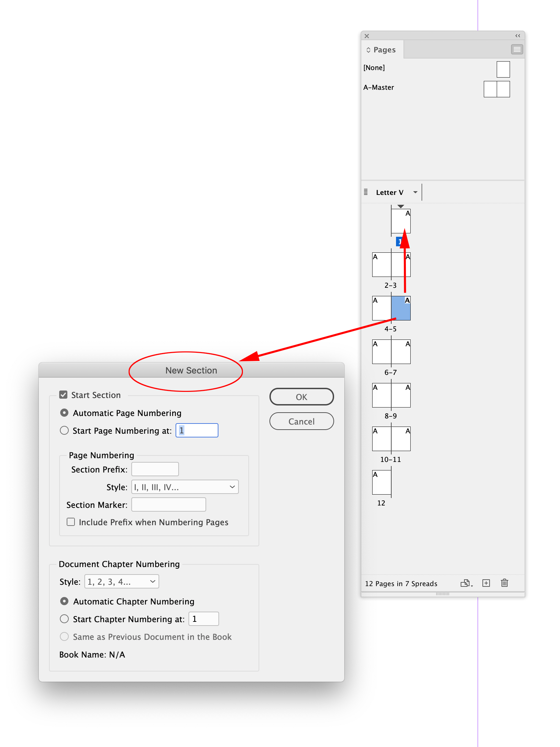The height and width of the screenshot is (747, 560).
Task: Expand the Letter V page size dropdown
Action: pos(415,192)
